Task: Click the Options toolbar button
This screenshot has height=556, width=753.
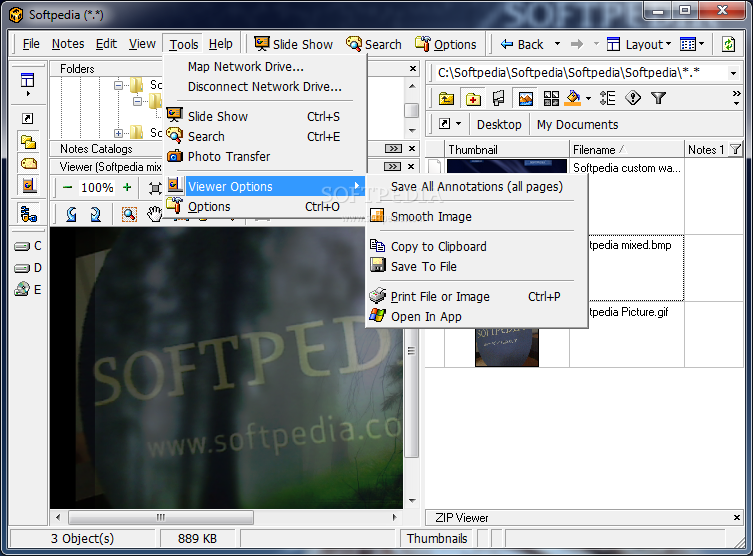Action: pyautogui.click(x=446, y=44)
